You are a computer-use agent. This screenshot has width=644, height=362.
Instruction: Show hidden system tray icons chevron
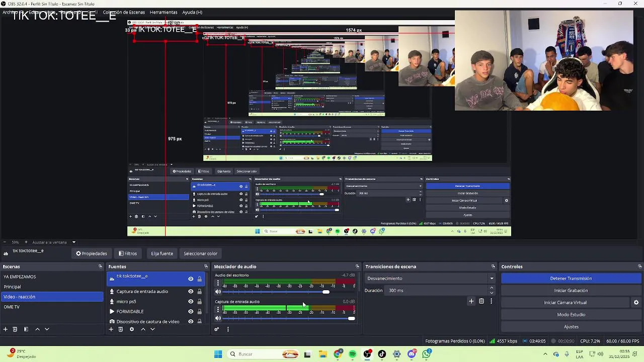545,354
